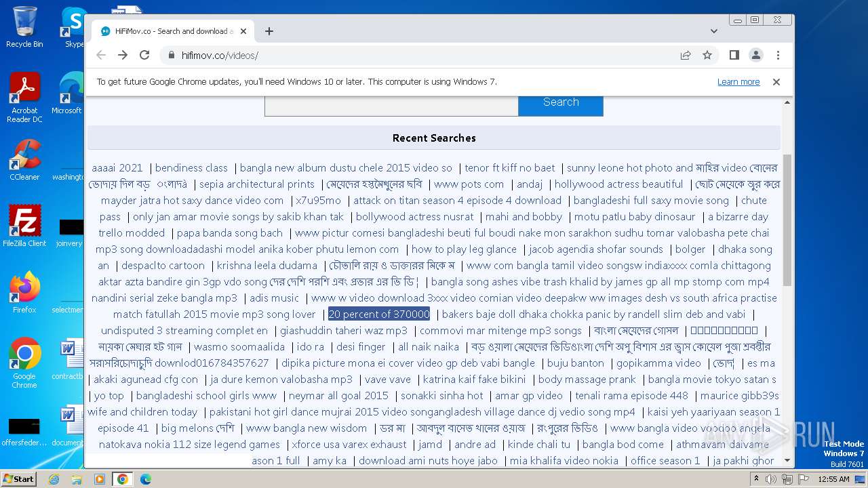868x488 pixels.
Task: Expand the tab search chevron
Action: pyautogui.click(x=714, y=31)
